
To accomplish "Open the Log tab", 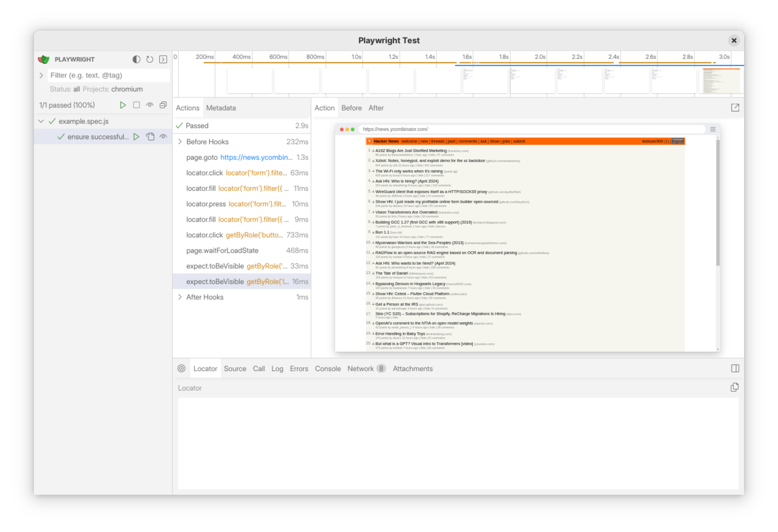I will pos(277,368).
